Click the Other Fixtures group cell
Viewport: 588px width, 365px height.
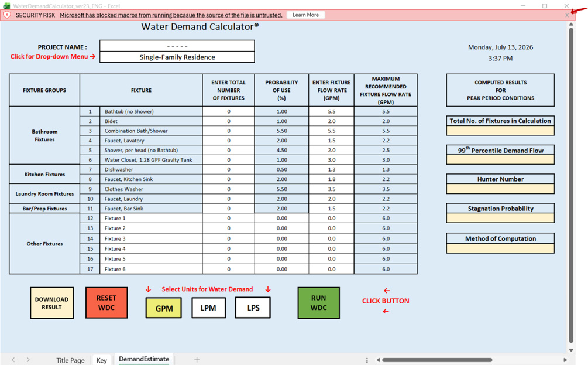click(44, 244)
